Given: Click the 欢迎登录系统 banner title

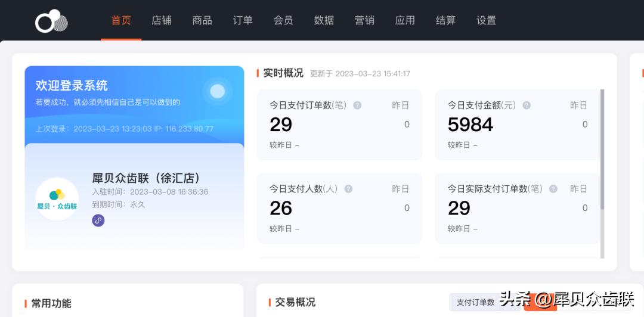Looking at the screenshot, I should point(72,85).
